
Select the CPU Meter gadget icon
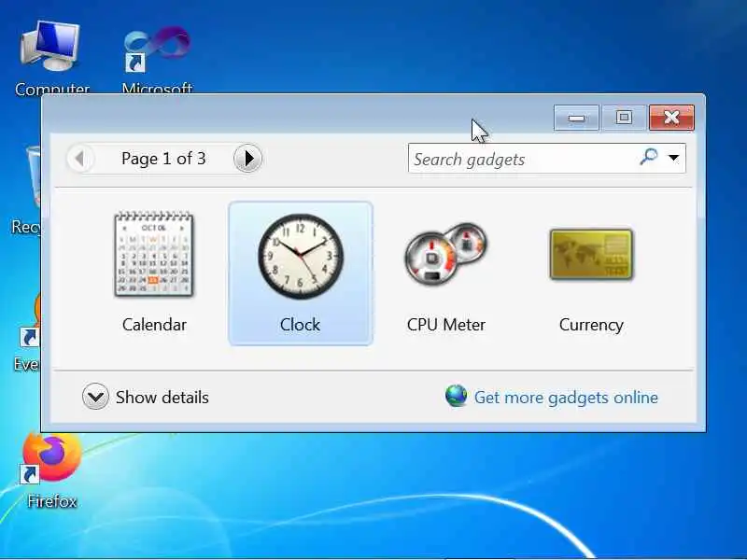[x=446, y=254]
